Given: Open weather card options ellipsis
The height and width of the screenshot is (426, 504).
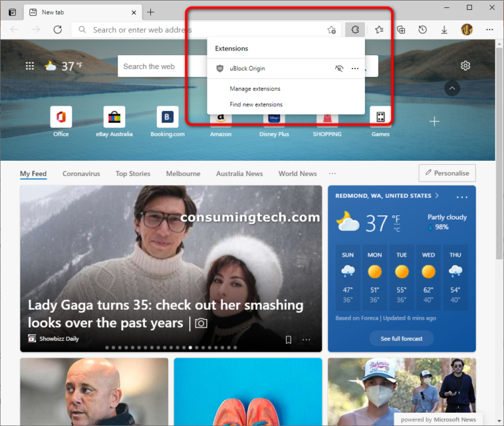Looking at the screenshot, I should pyautogui.click(x=462, y=197).
